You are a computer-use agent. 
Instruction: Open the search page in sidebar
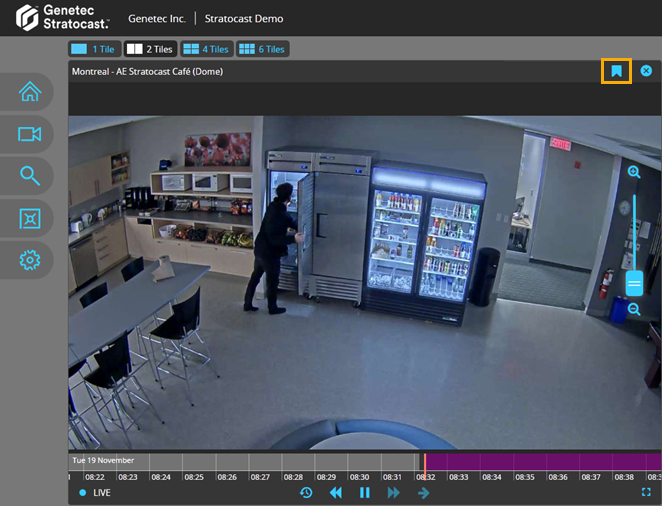pos(30,176)
